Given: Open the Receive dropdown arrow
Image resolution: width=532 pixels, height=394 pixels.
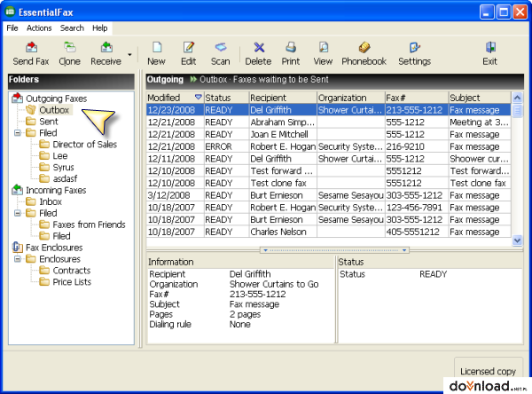Looking at the screenshot, I should point(130,54).
